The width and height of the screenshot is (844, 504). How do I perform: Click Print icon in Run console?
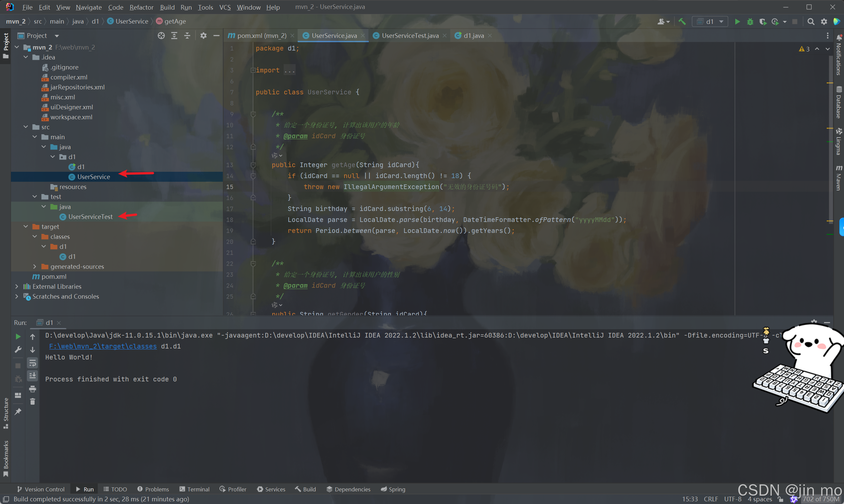[33, 389]
